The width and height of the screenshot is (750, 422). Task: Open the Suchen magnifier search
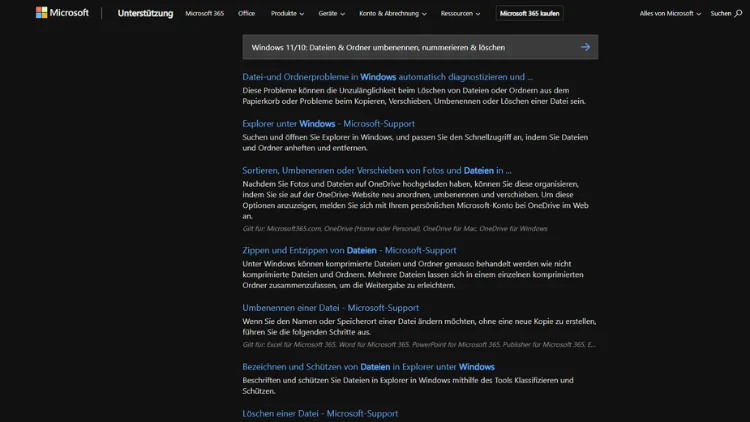click(726, 13)
